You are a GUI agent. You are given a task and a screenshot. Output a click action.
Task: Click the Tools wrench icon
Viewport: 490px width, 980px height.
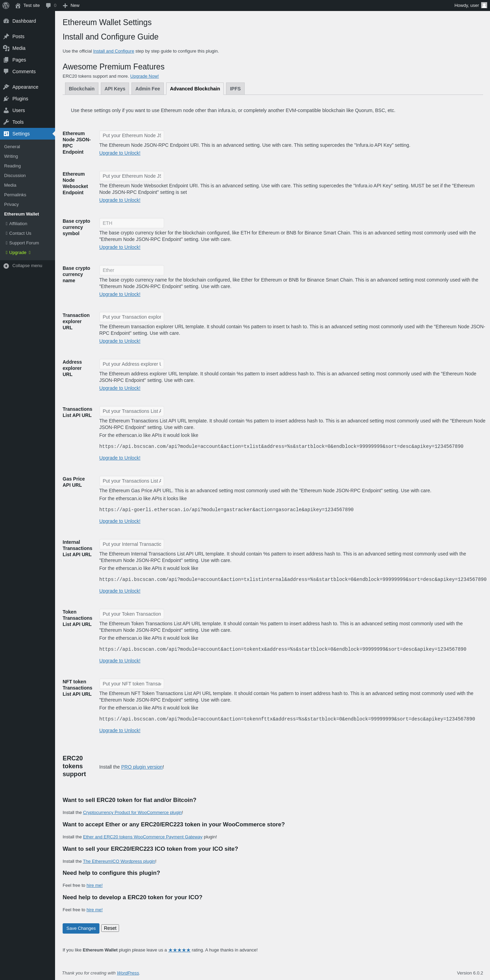(6, 122)
